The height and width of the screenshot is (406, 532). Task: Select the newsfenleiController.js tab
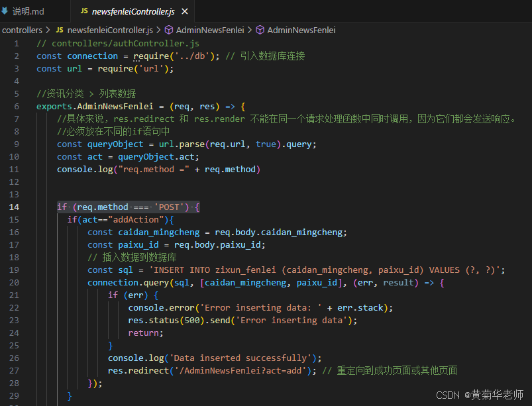click(133, 11)
